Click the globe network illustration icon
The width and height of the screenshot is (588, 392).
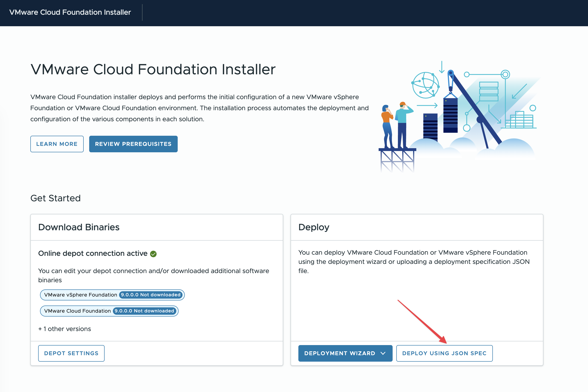[425, 85]
